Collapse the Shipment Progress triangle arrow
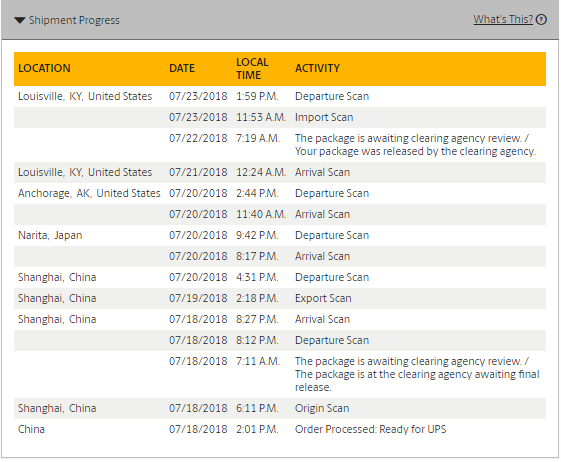Viewport: 561px width, 462px height. tap(20, 20)
